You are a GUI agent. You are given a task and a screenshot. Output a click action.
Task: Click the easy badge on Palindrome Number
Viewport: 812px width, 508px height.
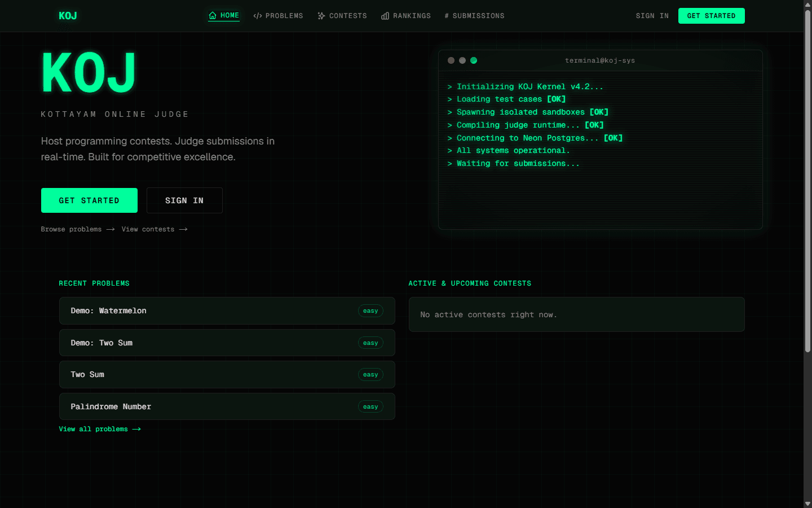(x=370, y=407)
